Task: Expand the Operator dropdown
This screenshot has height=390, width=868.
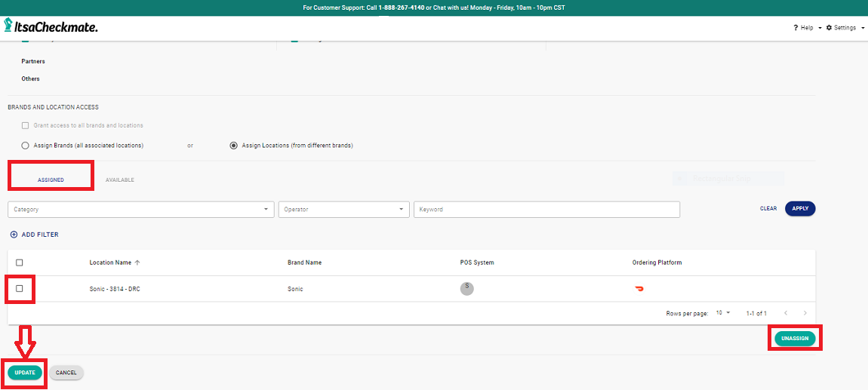Action: pos(343,209)
